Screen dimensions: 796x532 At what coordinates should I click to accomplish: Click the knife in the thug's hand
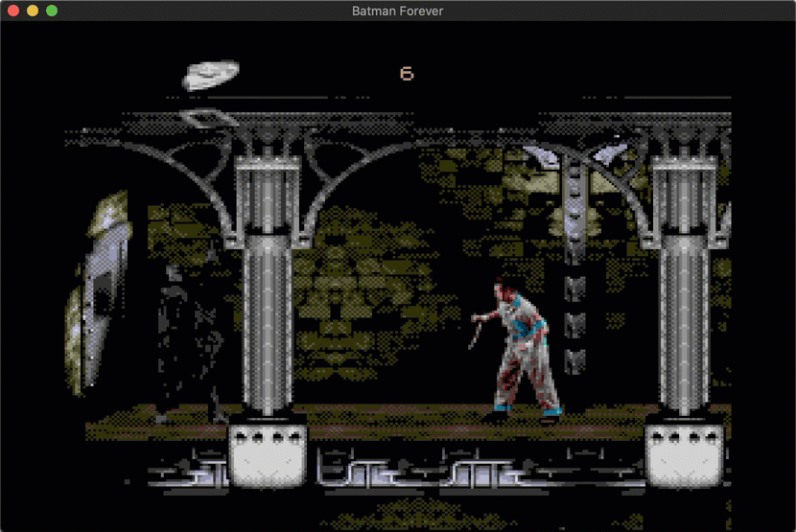click(477, 335)
